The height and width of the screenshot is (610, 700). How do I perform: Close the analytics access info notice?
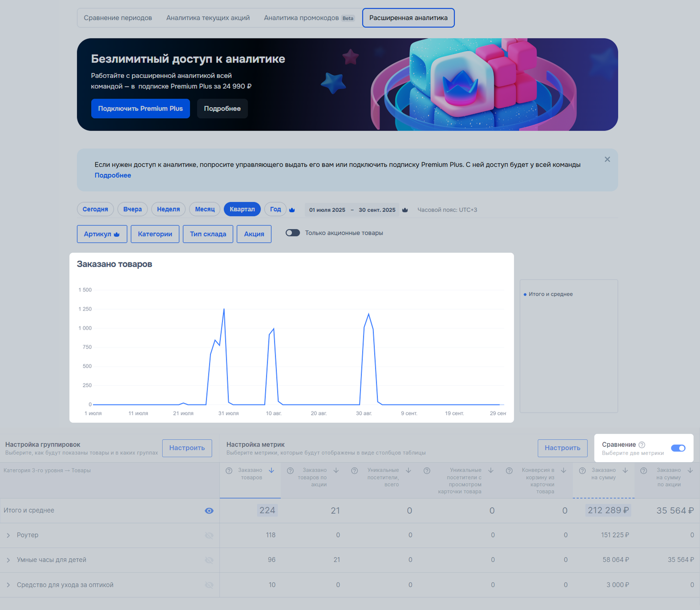point(607,159)
